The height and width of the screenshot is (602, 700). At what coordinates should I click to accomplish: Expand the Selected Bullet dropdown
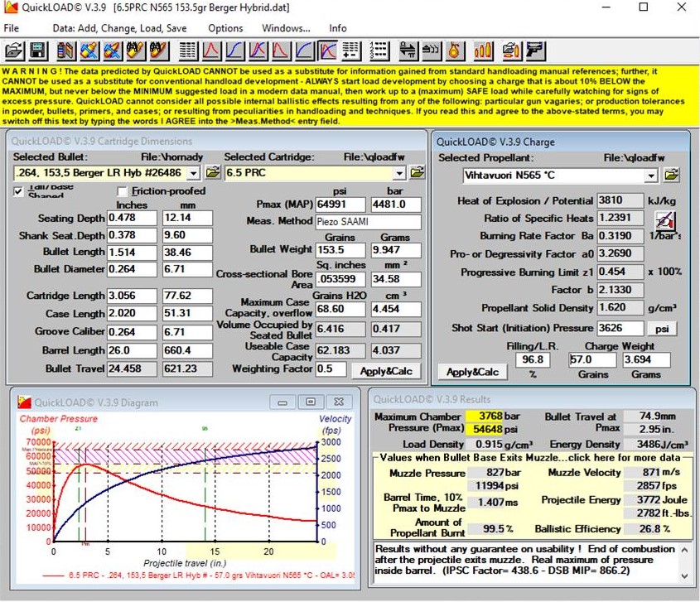pyautogui.click(x=193, y=173)
